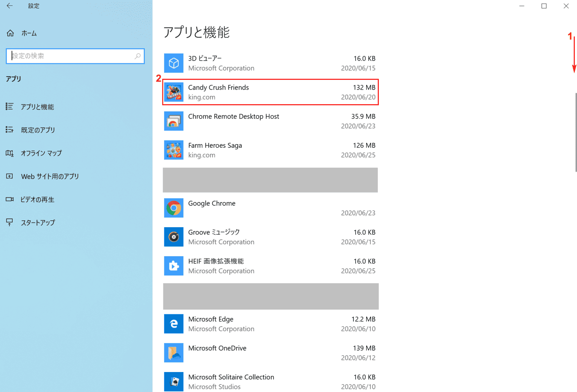Select HEIF 画像拡張機能 entry name

tap(216, 261)
